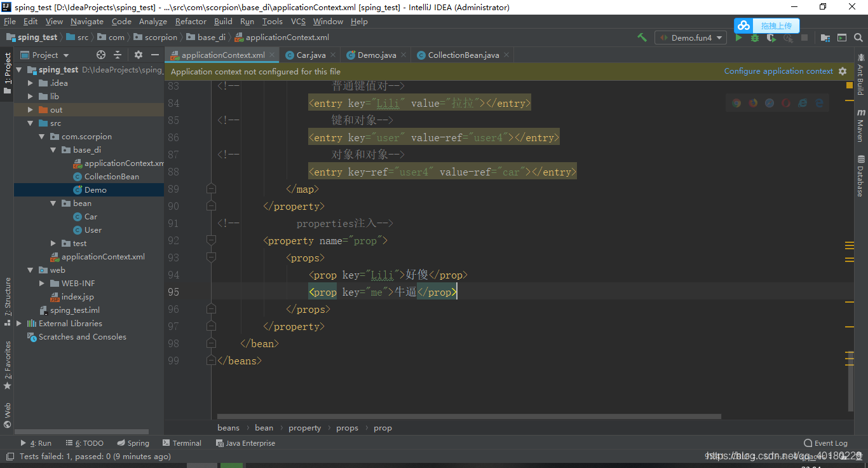Image resolution: width=868 pixels, height=468 pixels.
Task: Click the Baidu cloud upload widget icon
Action: [744, 25]
